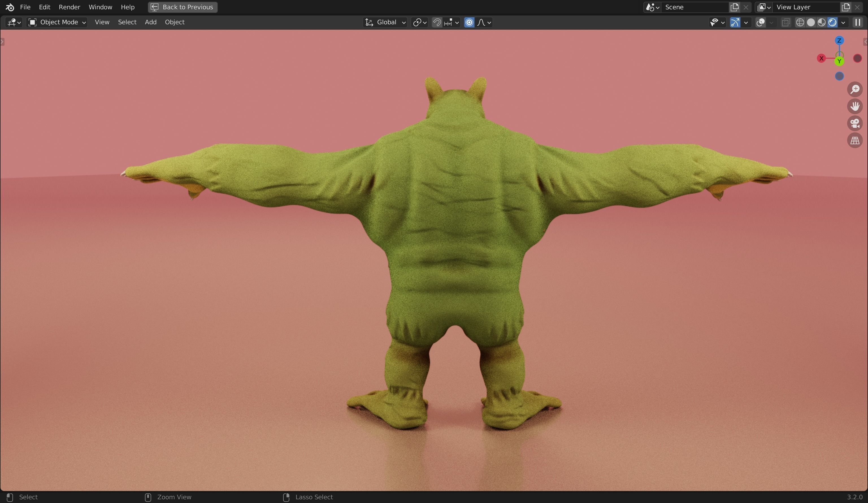Open object visibility and selectability dropdown

click(x=717, y=22)
